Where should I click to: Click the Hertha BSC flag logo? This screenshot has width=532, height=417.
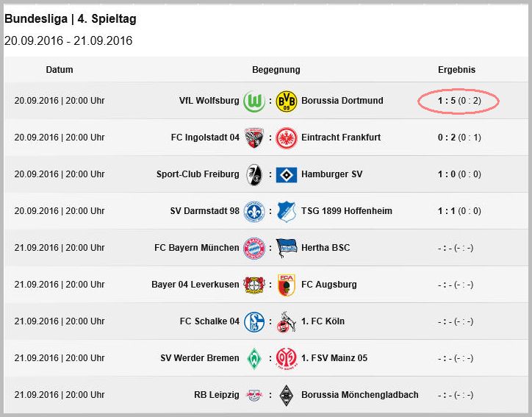tap(287, 249)
